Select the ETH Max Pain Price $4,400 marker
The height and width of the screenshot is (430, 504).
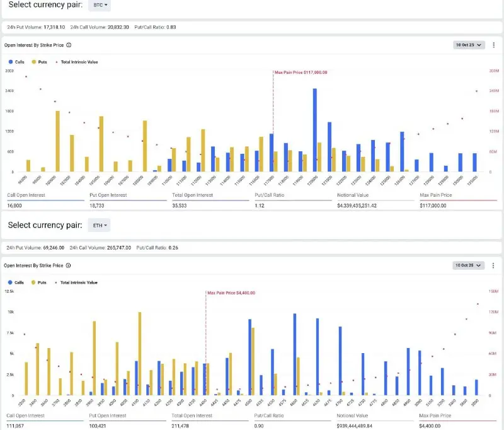(231, 293)
